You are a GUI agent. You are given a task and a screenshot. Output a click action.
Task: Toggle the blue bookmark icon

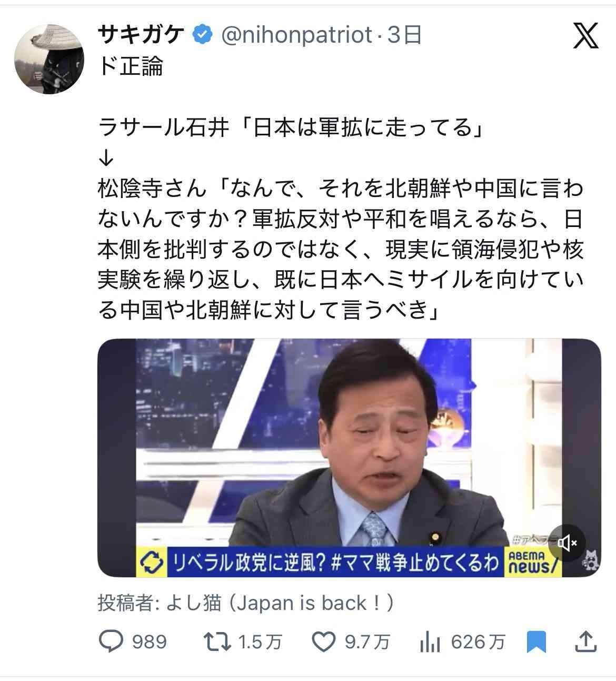tap(536, 642)
